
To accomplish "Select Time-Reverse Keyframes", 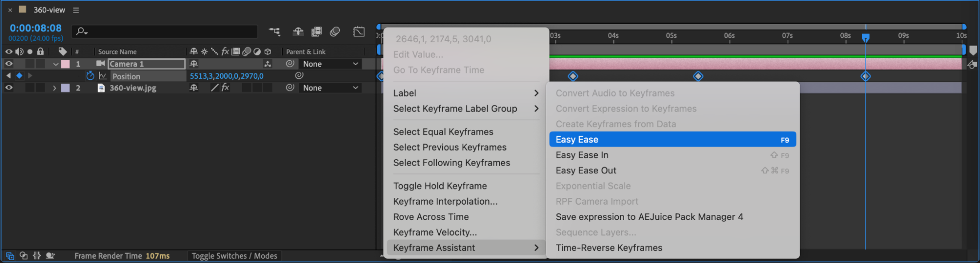I will point(609,248).
